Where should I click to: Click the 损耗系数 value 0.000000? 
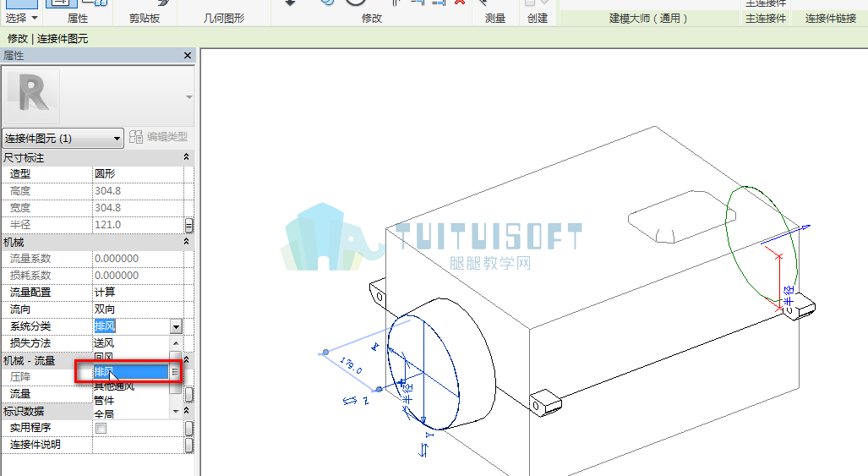tap(137, 276)
